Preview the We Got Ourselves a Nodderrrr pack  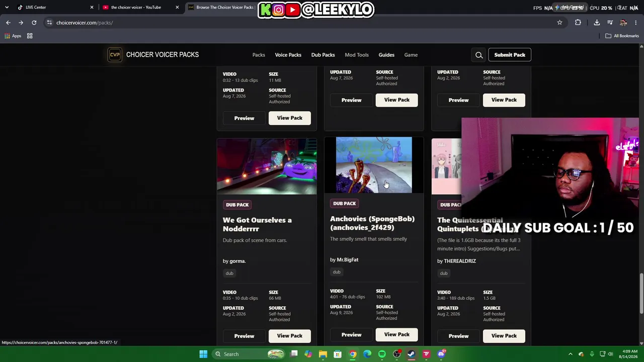tap(244, 336)
